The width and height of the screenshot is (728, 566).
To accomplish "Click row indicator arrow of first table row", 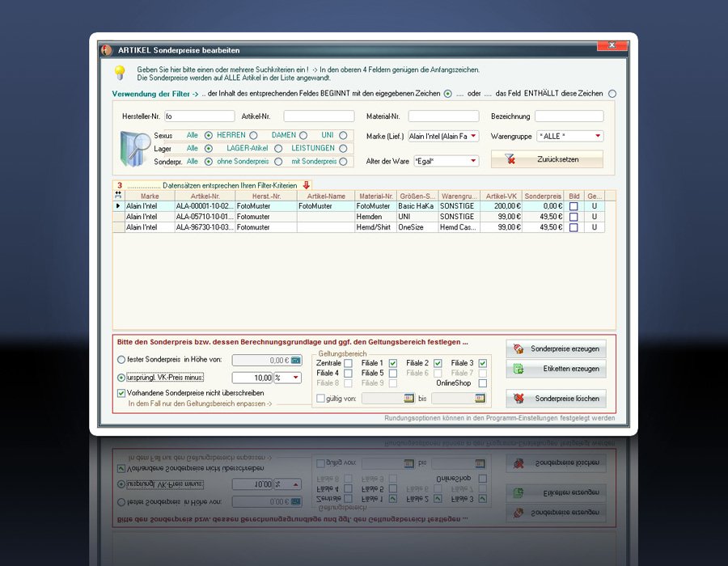I will click(x=118, y=205).
